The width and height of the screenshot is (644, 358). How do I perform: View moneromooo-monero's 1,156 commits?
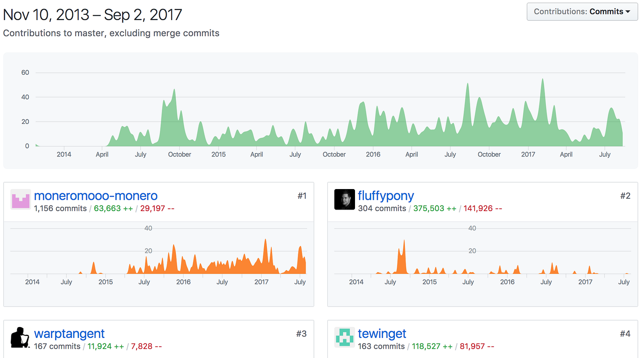click(60, 208)
